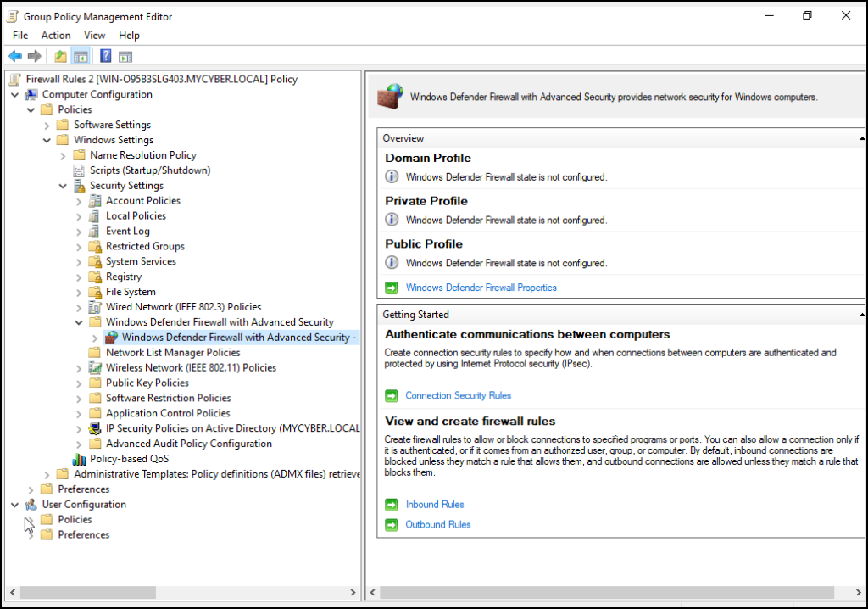Screen dimensions: 868x609
Task: Click green arrow beside Connection Security Rules
Action: pyautogui.click(x=392, y=395)
